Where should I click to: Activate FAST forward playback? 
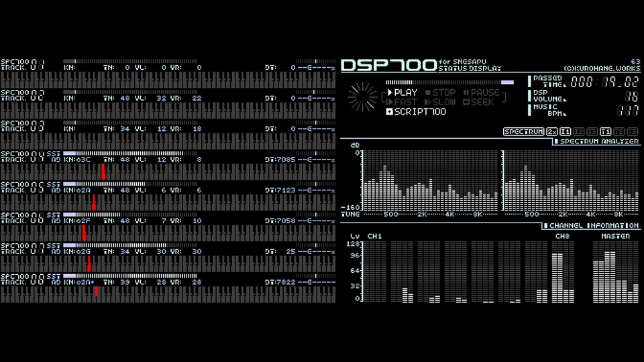[402, 102]
